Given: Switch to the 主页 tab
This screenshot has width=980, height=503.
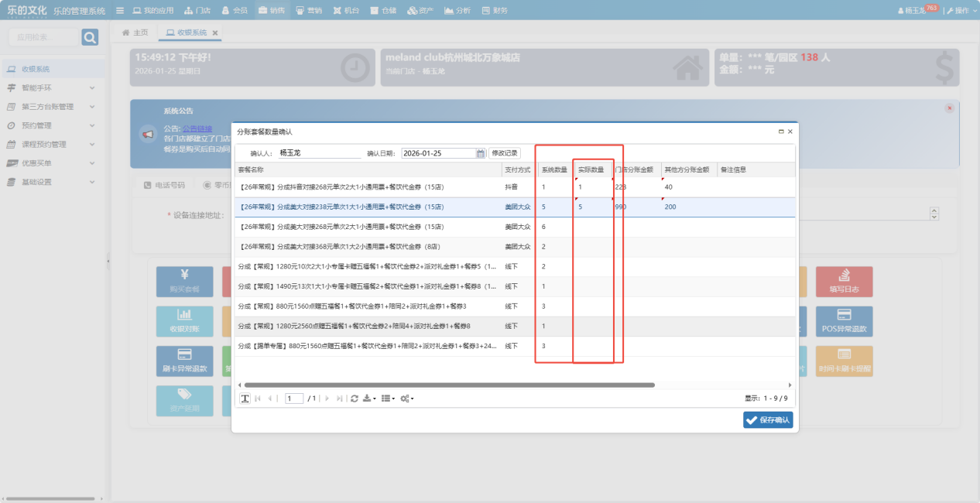Looking at the screenshot, I should click(135, 33).
